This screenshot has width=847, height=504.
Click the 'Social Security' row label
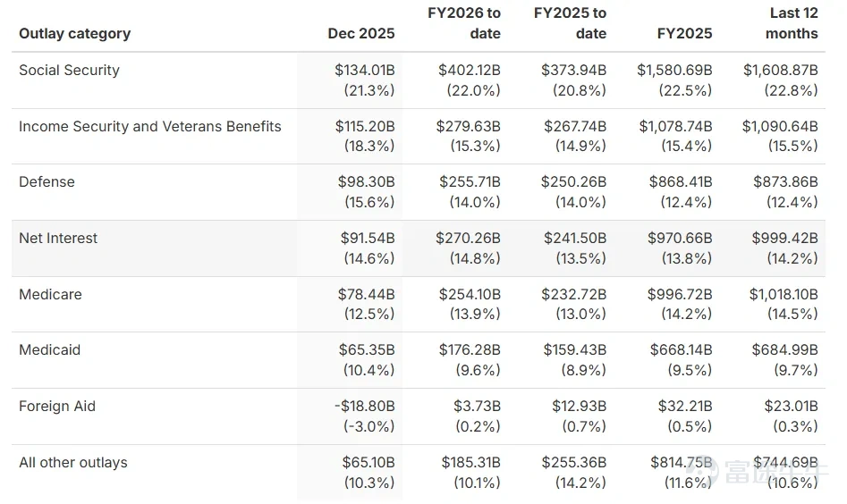69,70
